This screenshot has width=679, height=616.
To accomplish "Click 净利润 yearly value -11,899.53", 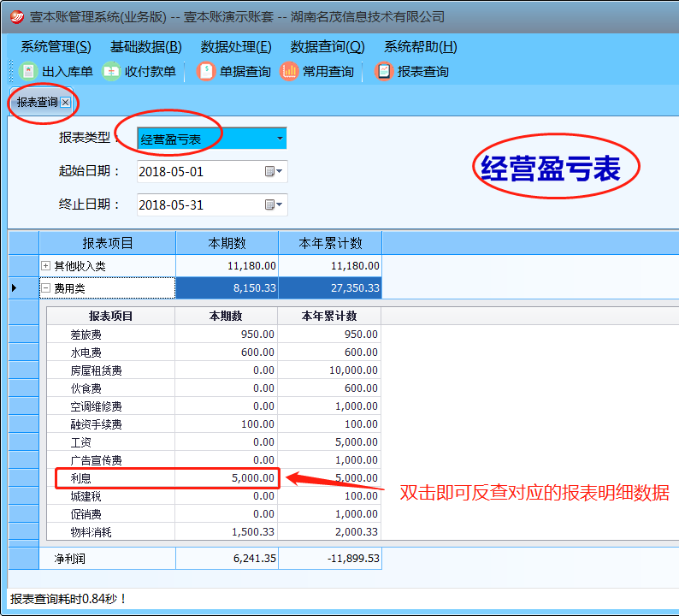I will (x=353, y=559).
